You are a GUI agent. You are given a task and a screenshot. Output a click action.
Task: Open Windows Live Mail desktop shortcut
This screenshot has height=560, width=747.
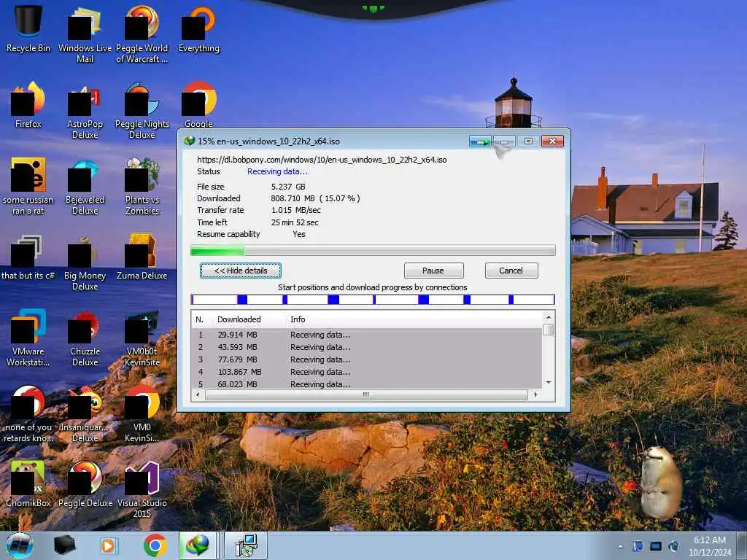tap(85, 34)
